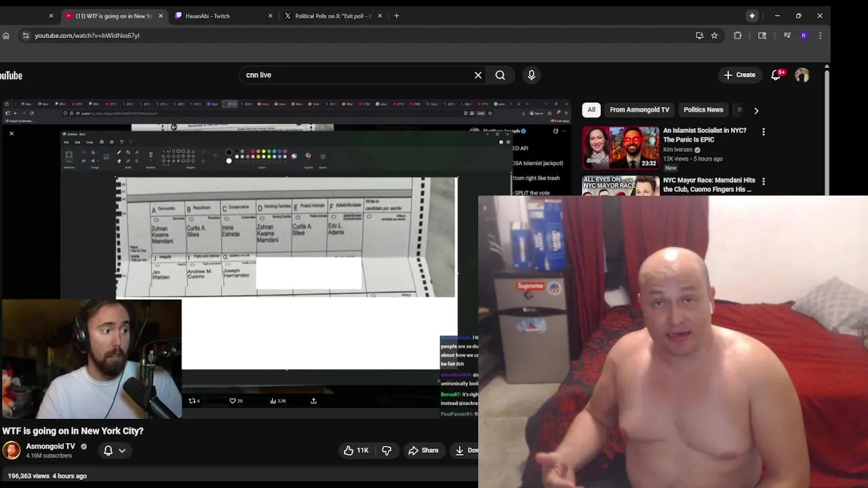Select the 'From Asmongold TV' chip
Viewport: 868px width, 488px height.
coord(639,110)
